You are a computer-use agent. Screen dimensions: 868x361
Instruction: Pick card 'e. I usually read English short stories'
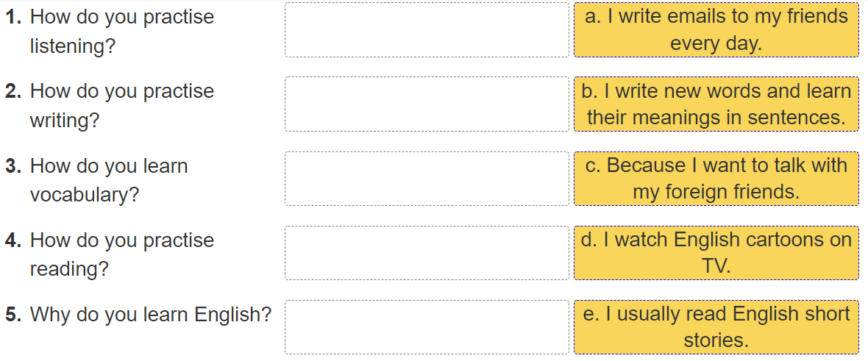[716, 327]
